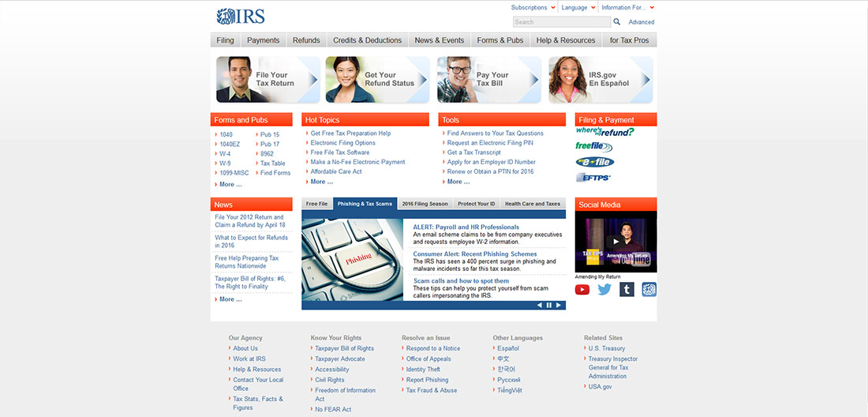The width and height of the screenshot is (868, 417).
Task: Click the IRS.gov En Español banner
Action: point(600,79)
